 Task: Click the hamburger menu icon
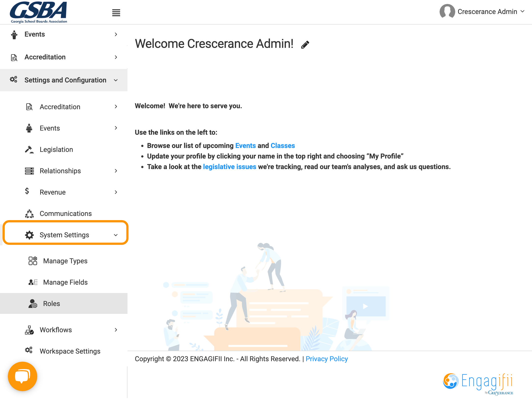pyautogui.click(x=116, y=13)
